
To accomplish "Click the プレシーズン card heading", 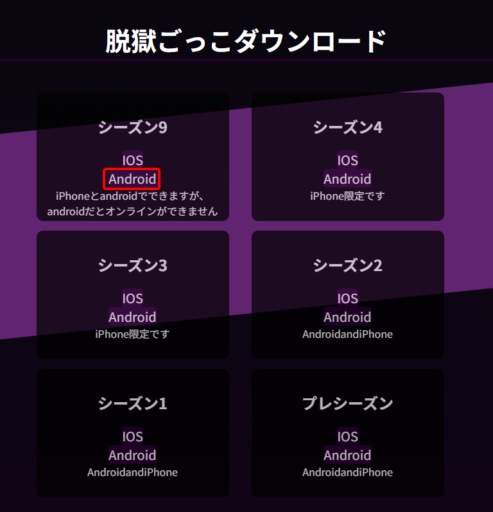I will point(348,403).
